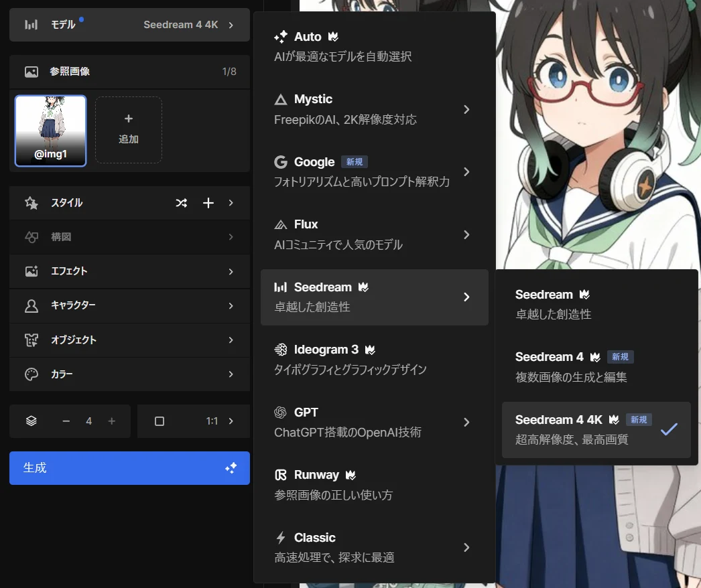Screen dimensions: 701x588
Task: Click the カラー palette icon
Action: coord(31,374)
